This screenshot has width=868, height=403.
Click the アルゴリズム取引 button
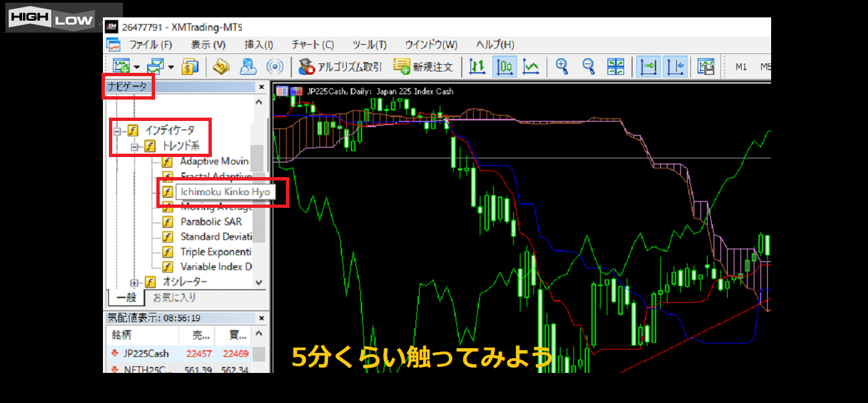(x=341, y=66)
